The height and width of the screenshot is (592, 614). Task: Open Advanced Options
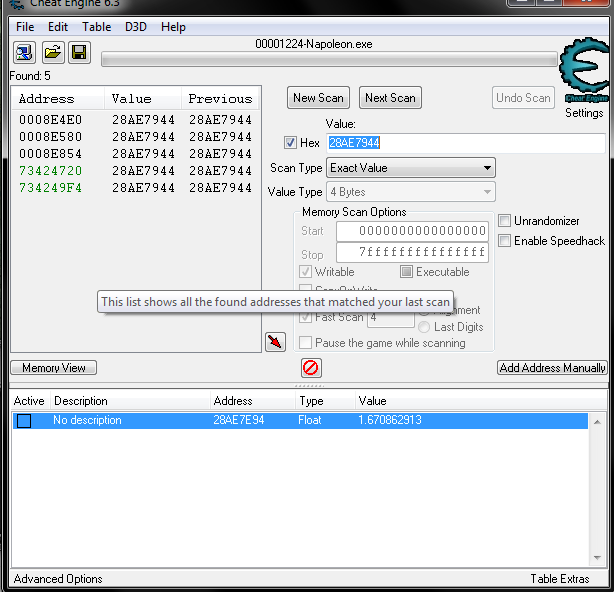(x=58, y=579)
